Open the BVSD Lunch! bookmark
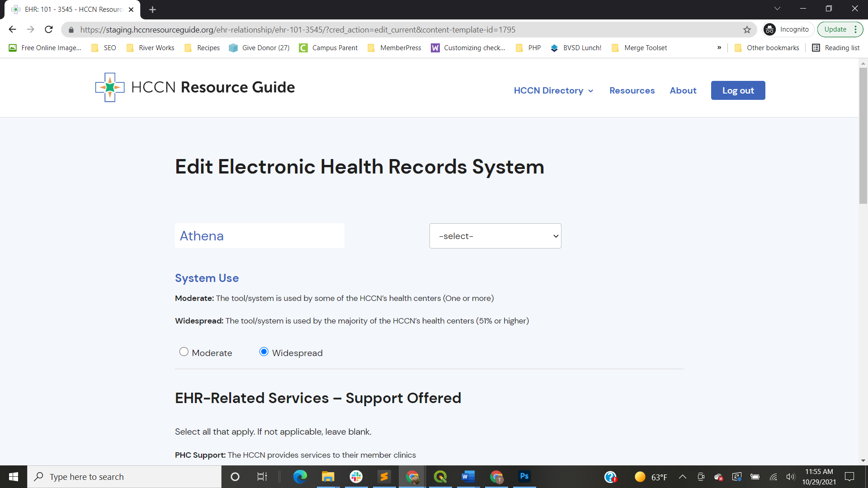This screenshot has width=868, height=488. pos(576,48)
